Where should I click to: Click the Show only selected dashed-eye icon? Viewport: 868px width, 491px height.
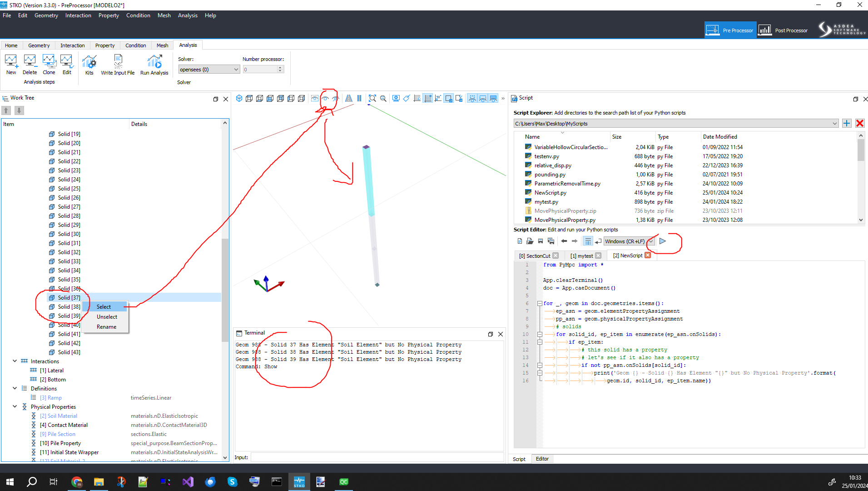(x=315, y=98)
